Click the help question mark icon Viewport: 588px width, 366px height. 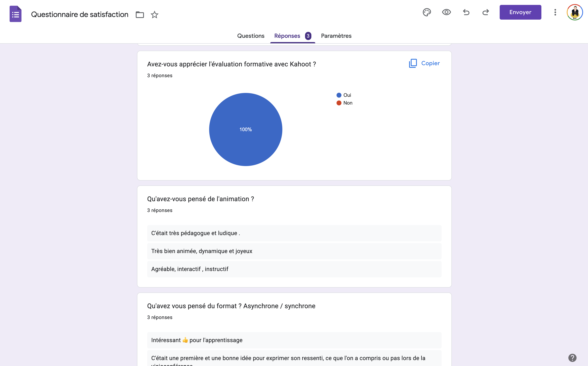[x=572, y=358]
